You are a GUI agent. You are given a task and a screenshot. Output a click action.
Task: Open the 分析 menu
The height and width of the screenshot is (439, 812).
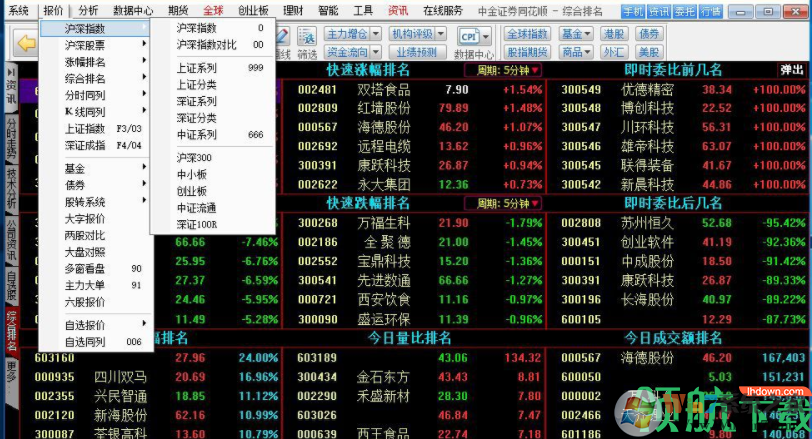pos(89,10)
